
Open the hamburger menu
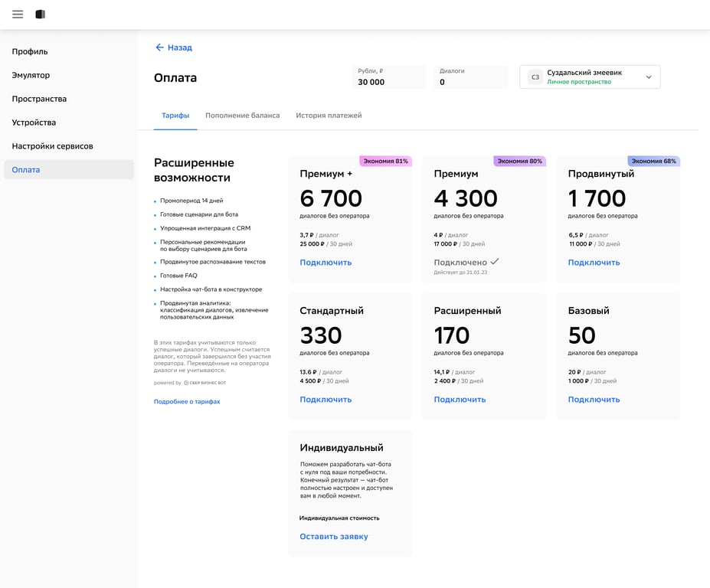click(18, 15)
